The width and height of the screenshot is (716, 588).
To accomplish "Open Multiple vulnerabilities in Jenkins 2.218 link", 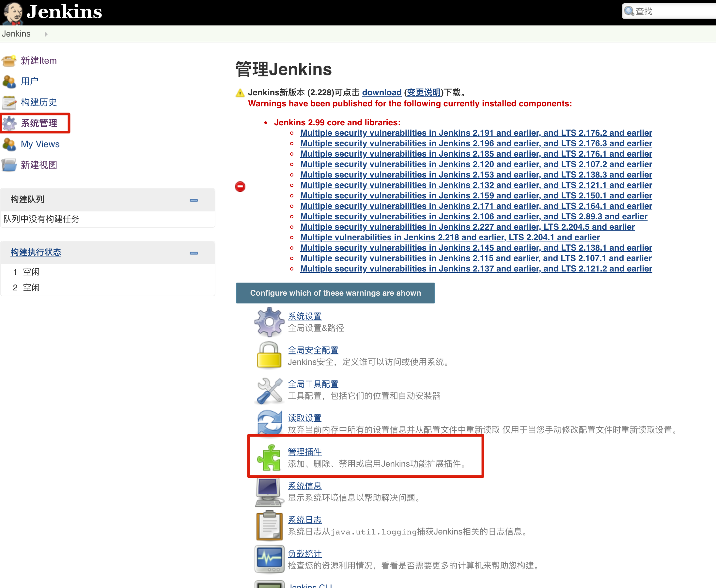I will tap(450, 237).
